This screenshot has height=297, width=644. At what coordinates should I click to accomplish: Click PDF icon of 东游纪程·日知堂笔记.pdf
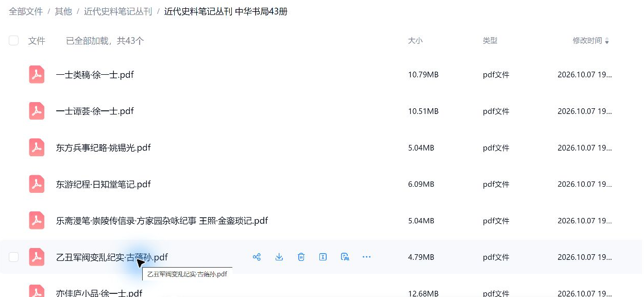37,184
